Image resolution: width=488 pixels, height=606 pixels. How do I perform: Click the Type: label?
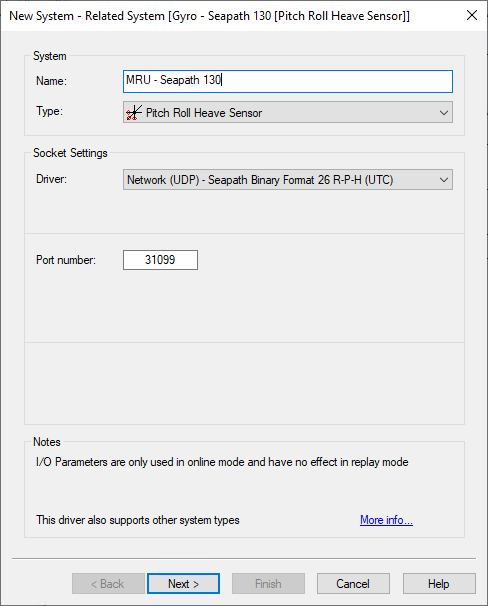click(x=49, y=111)
